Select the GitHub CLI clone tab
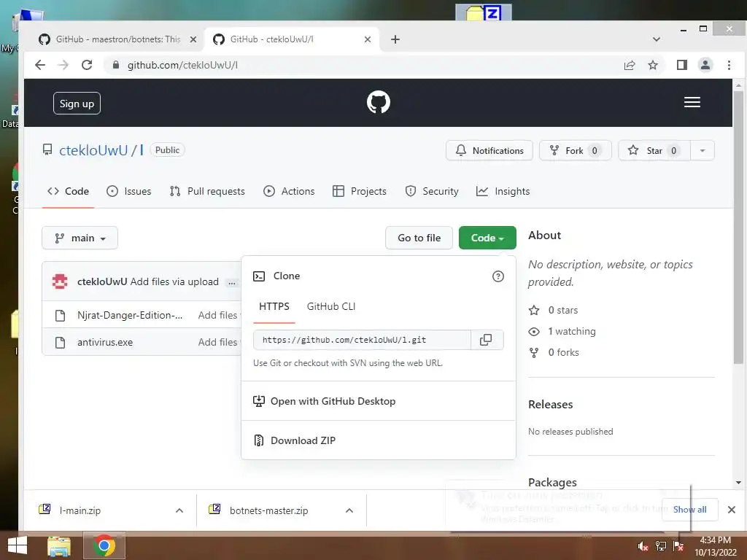 pos(331,307)
